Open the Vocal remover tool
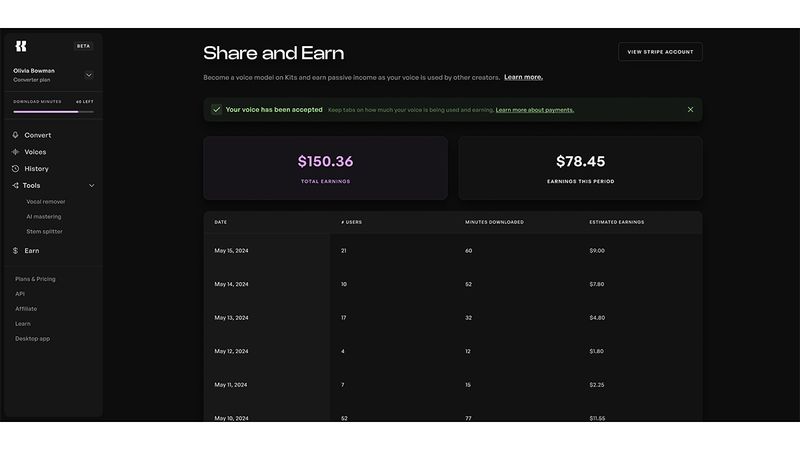The height and width of the screenshot is (450, 800). (46, 202)
